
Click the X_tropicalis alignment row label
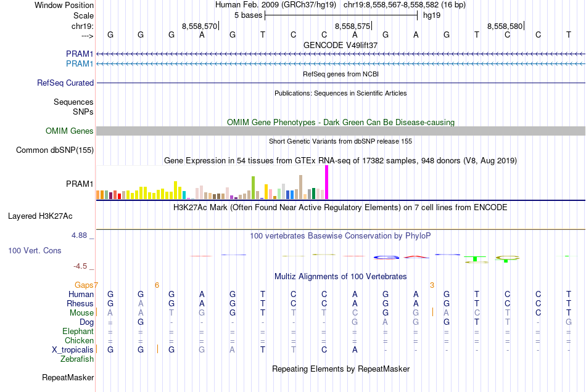(73, 350)
